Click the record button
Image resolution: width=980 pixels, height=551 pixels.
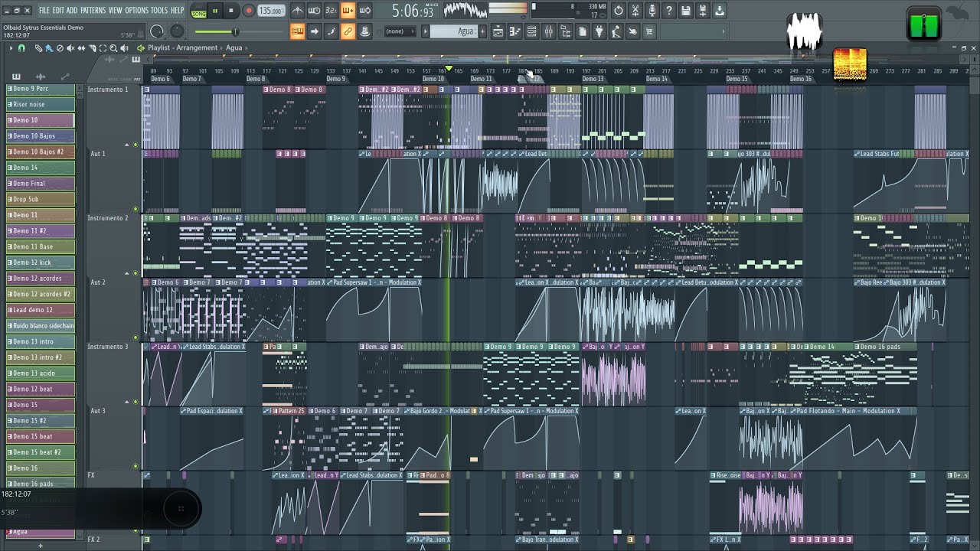click(249, 11)
